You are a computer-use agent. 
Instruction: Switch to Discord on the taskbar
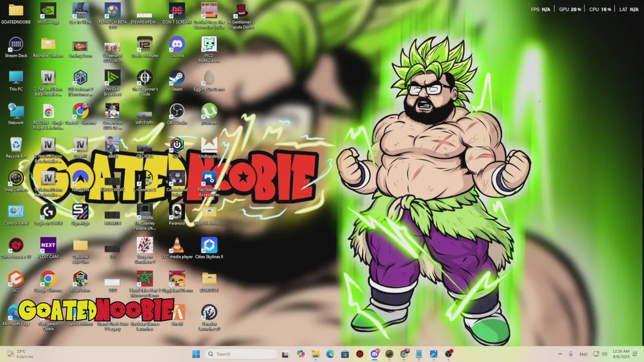374,354
